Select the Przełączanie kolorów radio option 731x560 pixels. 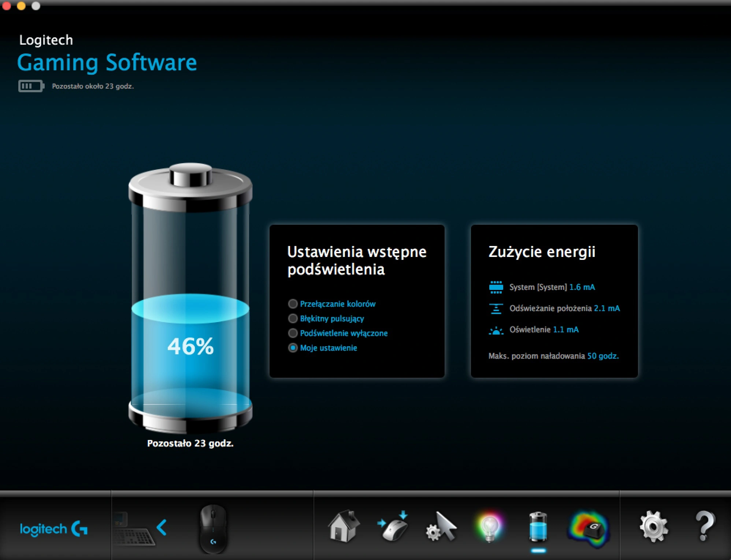(332, 304)
